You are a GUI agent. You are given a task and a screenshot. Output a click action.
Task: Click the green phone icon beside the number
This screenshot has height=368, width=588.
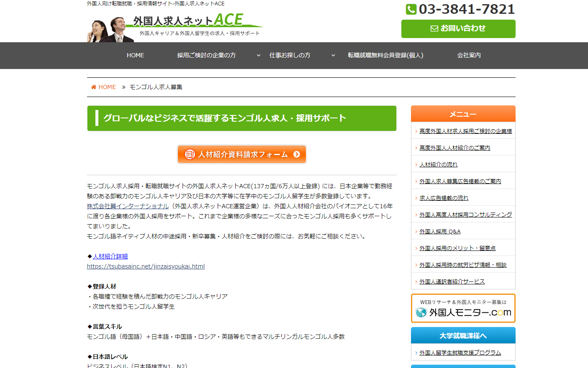411,9
